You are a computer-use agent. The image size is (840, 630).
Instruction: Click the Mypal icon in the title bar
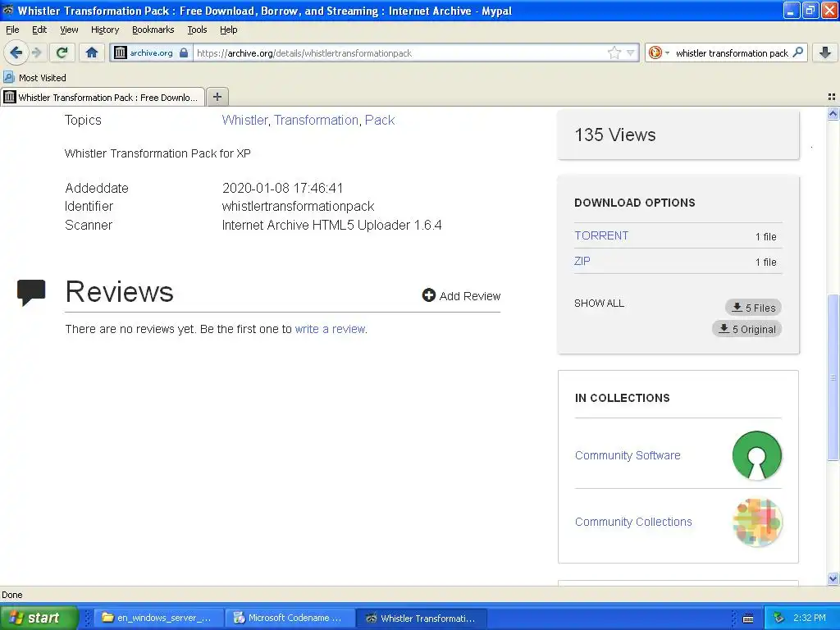coord(8,10)
